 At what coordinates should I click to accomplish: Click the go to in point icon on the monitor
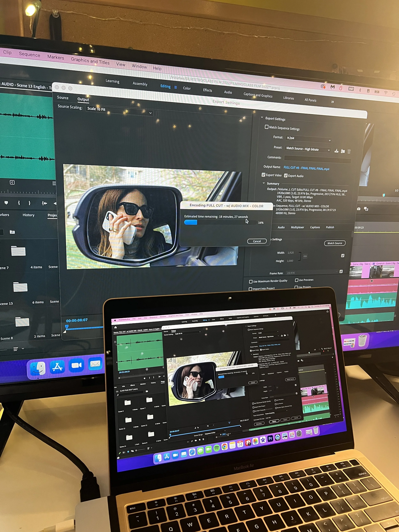tap(44, 203)
